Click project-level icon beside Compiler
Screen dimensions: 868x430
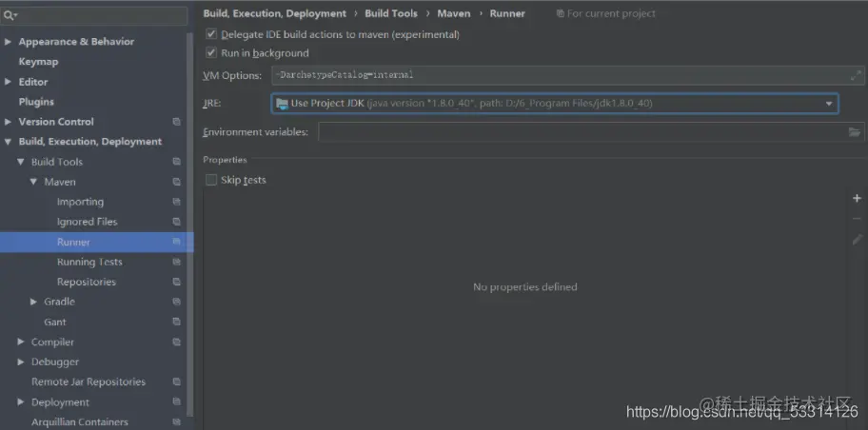[177, 342]
